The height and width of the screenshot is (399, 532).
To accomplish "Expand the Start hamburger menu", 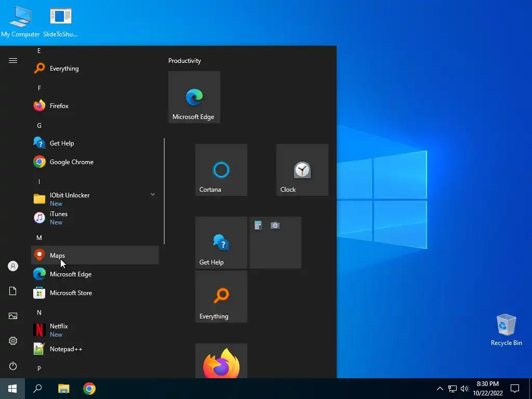I will click(13, 61).
